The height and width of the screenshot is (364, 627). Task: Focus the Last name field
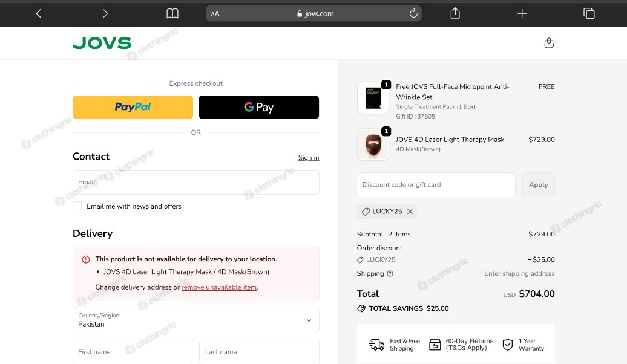pos(259,352)
